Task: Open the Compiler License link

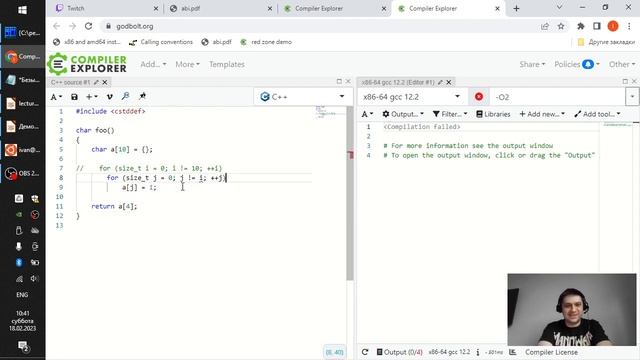Action: [551, 352]
